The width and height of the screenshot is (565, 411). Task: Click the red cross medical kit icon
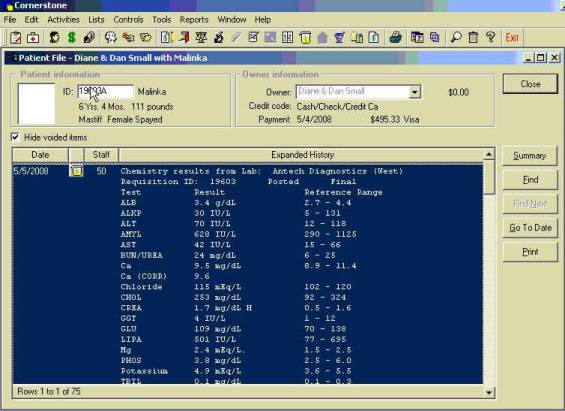coord(33,37)
